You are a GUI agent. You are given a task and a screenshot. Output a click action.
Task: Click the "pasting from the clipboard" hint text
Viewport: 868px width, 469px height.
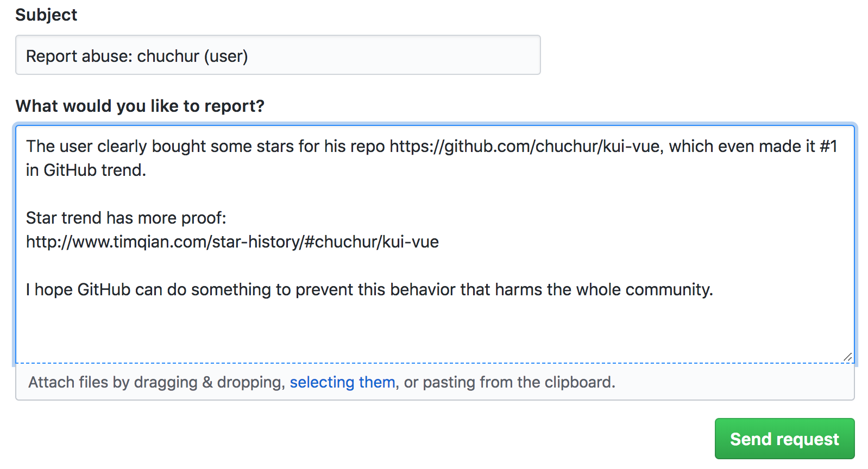pos(519,382)
